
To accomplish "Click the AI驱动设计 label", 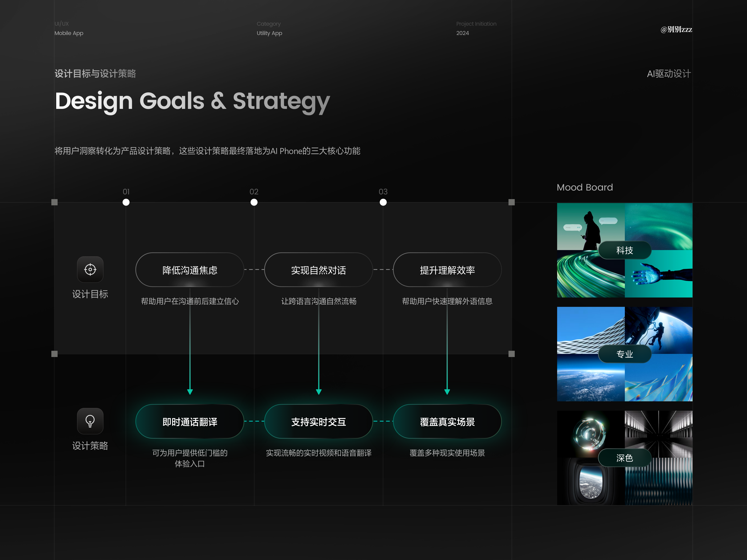I will pyautogui.click(x=669, y=73).
